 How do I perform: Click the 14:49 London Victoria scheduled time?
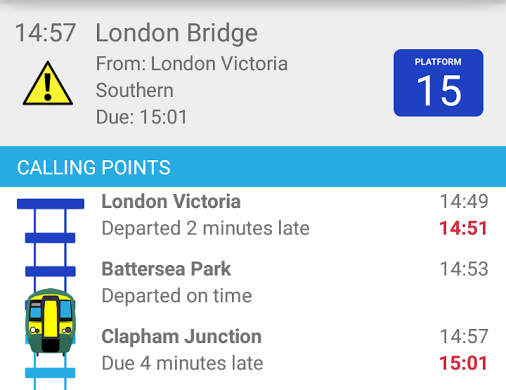tap(464, 201)
